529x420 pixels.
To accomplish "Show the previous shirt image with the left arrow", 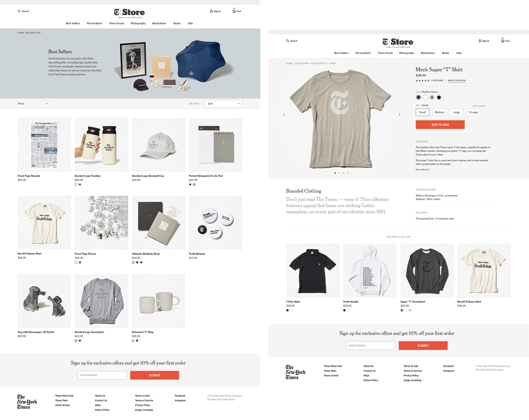I will tap(284, 114).
